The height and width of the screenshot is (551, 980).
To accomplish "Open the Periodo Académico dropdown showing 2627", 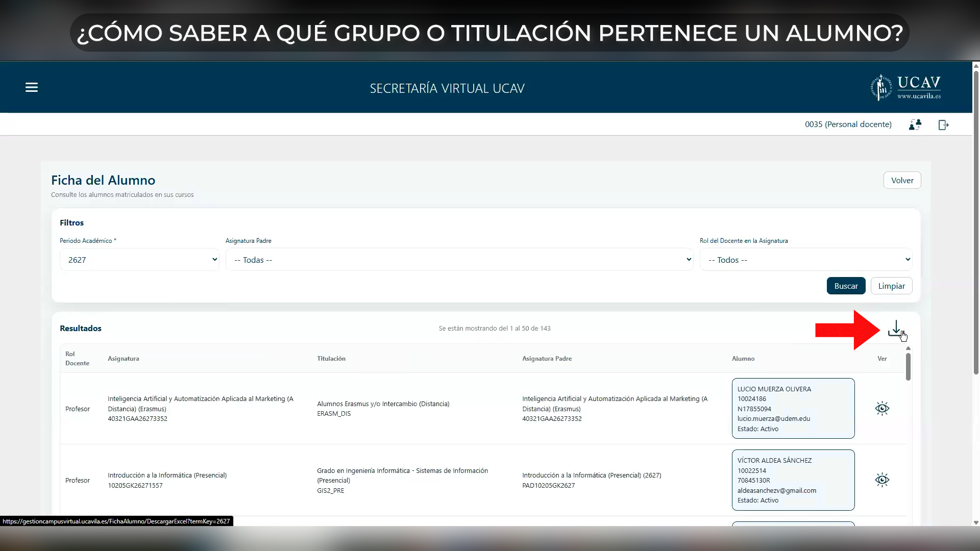I will click(139, 260).
